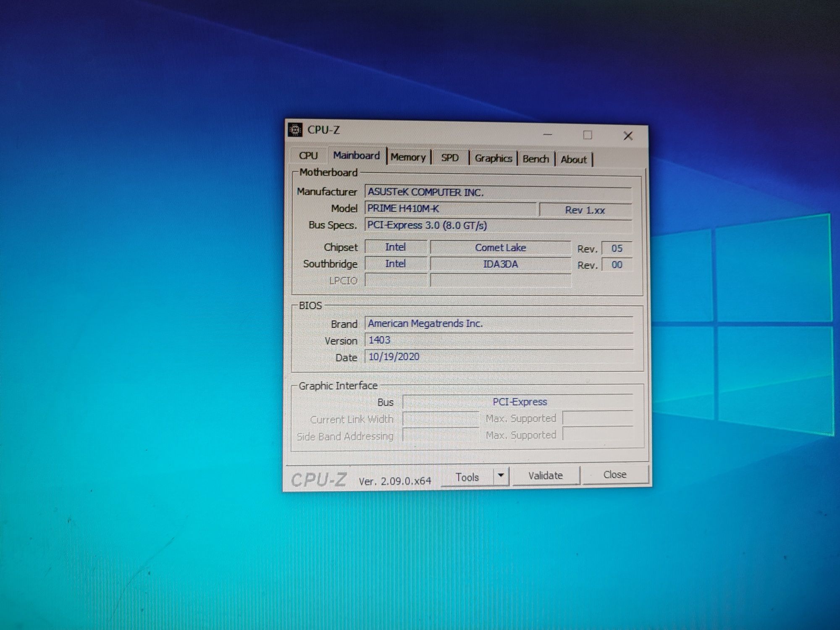Click the Chipset Intel field
Screen dimensions: 840x630
pyautogui.click(x=396, y=247)
